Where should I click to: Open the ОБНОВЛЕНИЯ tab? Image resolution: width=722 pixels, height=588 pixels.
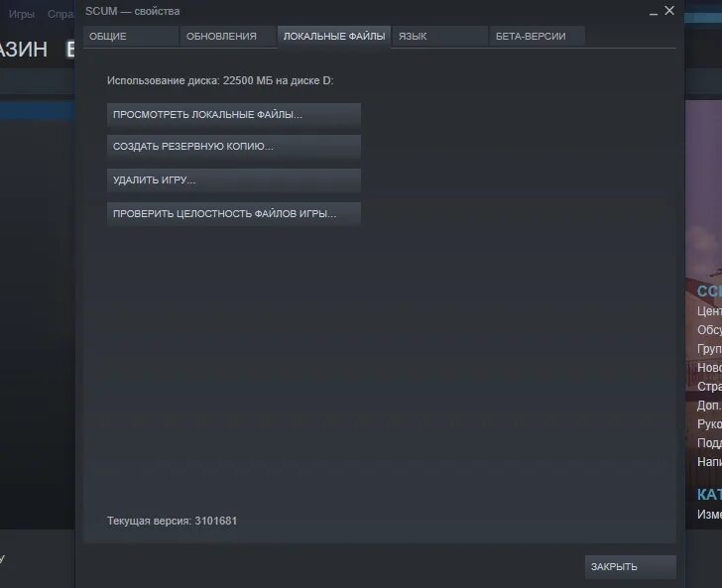pyautogui.click(x=228, y=37)
